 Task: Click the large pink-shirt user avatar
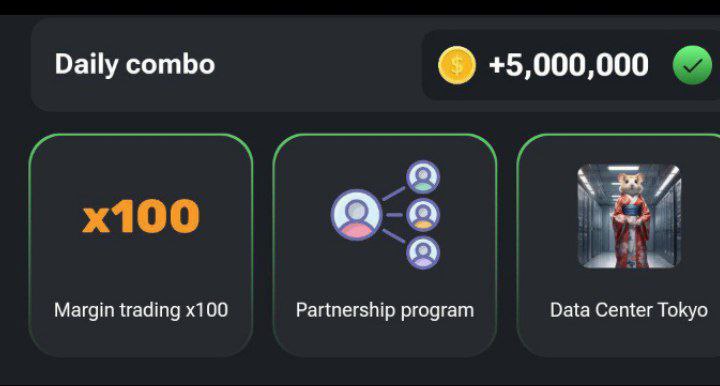click(357, 215)
